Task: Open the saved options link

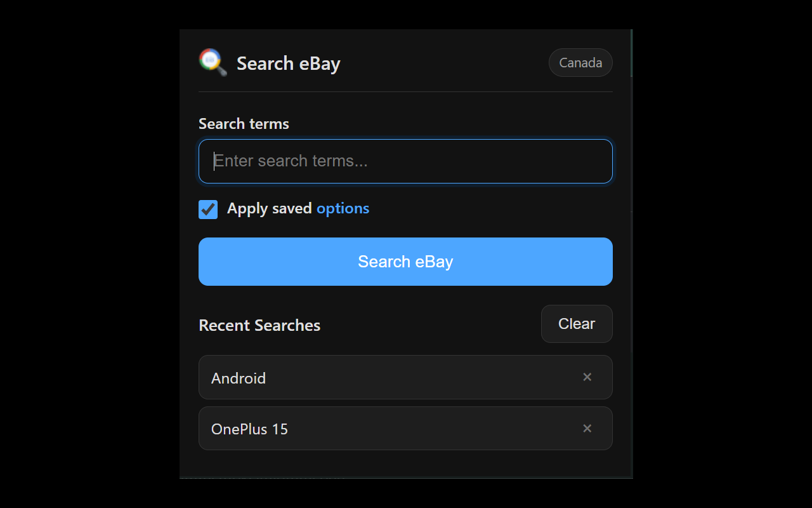Action: [343, 208]
